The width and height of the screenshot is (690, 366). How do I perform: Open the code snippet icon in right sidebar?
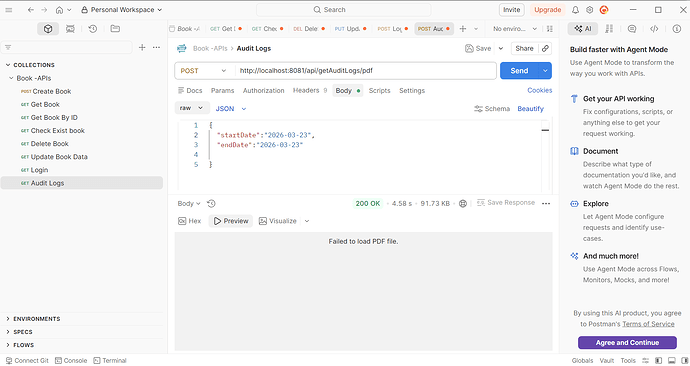(x=654, y=29)
